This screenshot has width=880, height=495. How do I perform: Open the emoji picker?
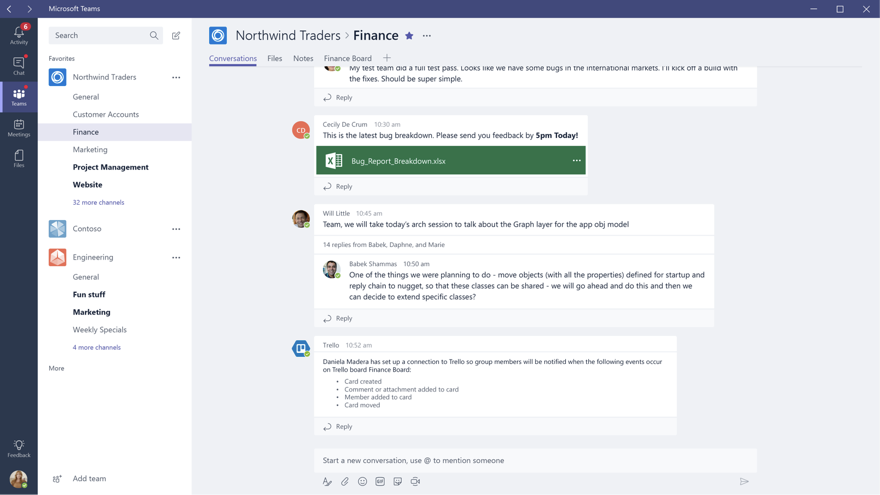363,482
